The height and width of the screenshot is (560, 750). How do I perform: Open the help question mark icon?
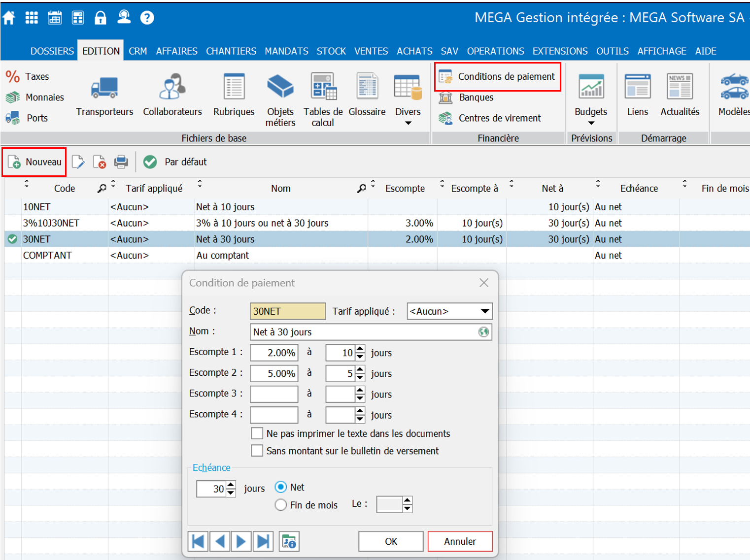(x=147, y=18)
